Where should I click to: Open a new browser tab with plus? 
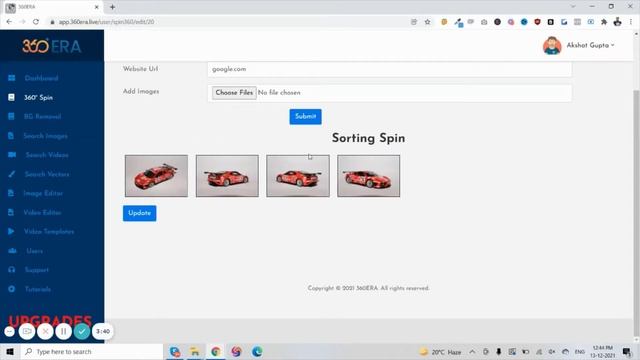point(112,7)
